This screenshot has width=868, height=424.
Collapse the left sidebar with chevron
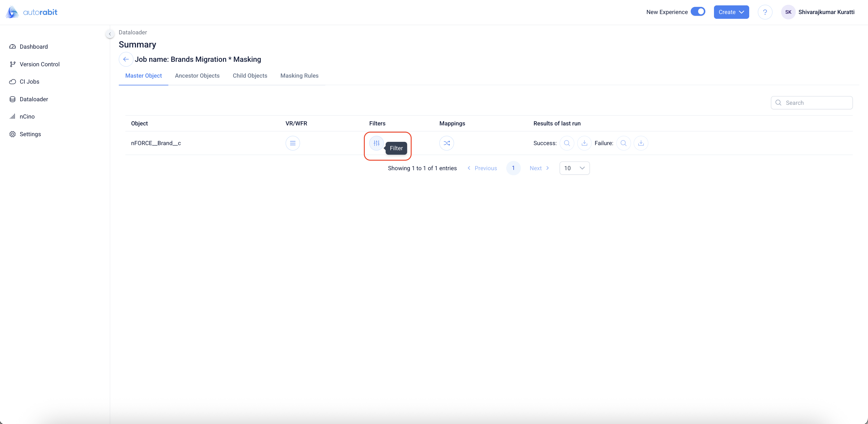[110, 34]
